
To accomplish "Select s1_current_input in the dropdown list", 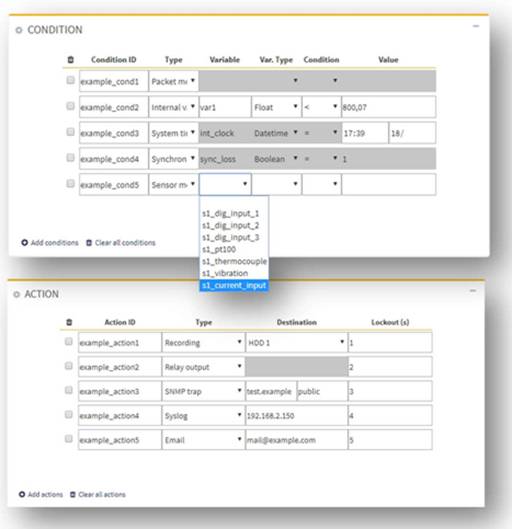I will pos(234,285).
